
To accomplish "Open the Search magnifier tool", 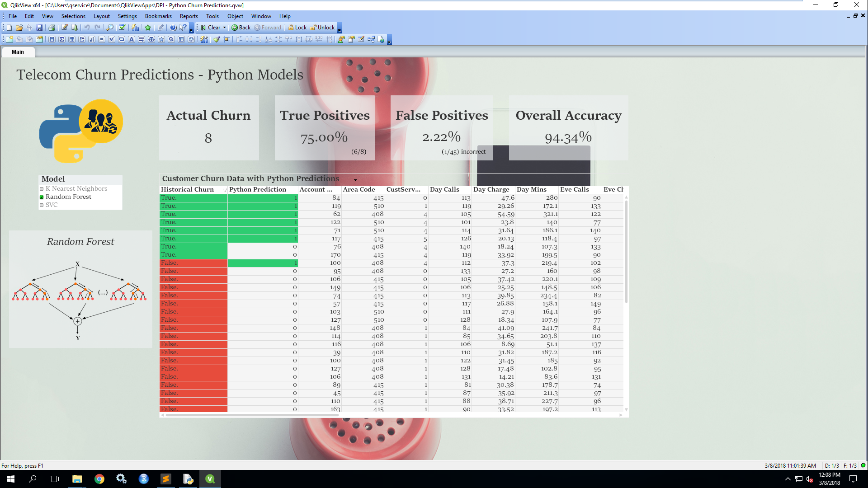I will coord(110,28).
